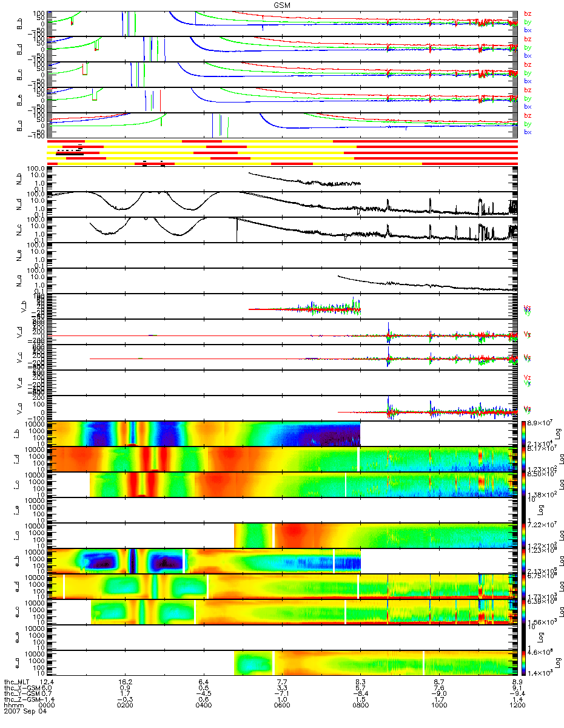564x728 pixels.
Task: Click the Y-GSM value -4.5
Action: (203, 695)
